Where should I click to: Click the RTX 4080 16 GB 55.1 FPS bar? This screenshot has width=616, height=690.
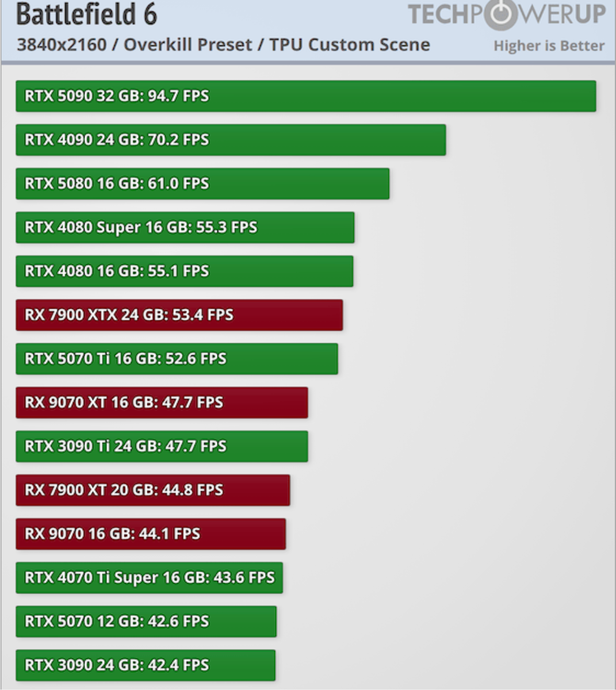click(x=184, y=271)
